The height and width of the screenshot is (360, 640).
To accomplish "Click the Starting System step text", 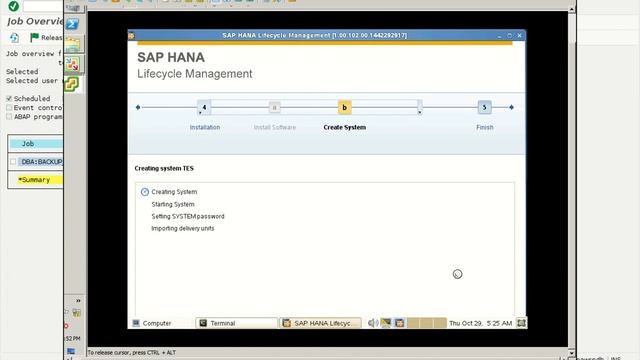I will point(173,204).
